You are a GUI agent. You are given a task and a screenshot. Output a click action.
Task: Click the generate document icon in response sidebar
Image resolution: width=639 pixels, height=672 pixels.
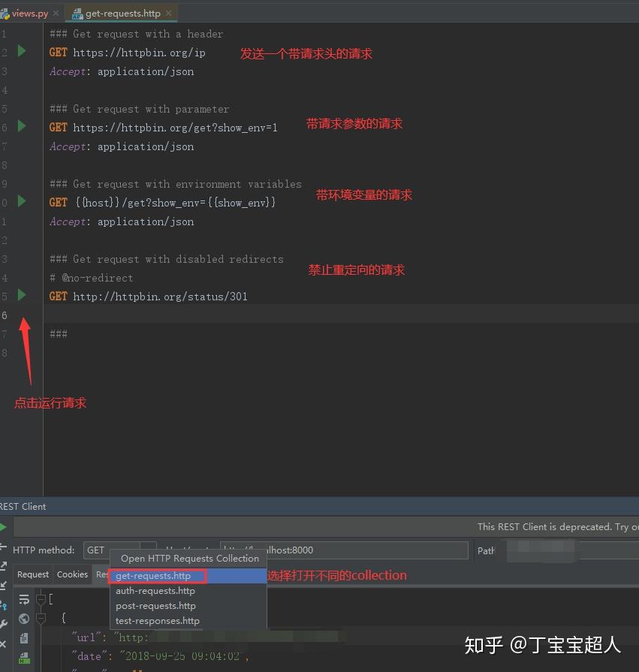pyautogui.click(x=25, y=637)
